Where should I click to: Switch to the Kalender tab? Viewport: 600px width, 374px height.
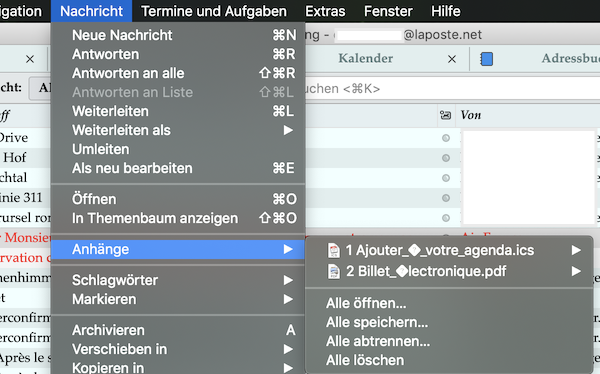(365, 58)
